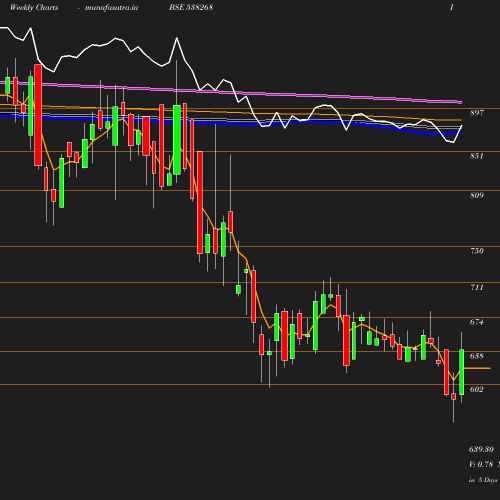Select the 750 price axis label
This screenshot has height=500, width=500.
(x=477, y=251)
